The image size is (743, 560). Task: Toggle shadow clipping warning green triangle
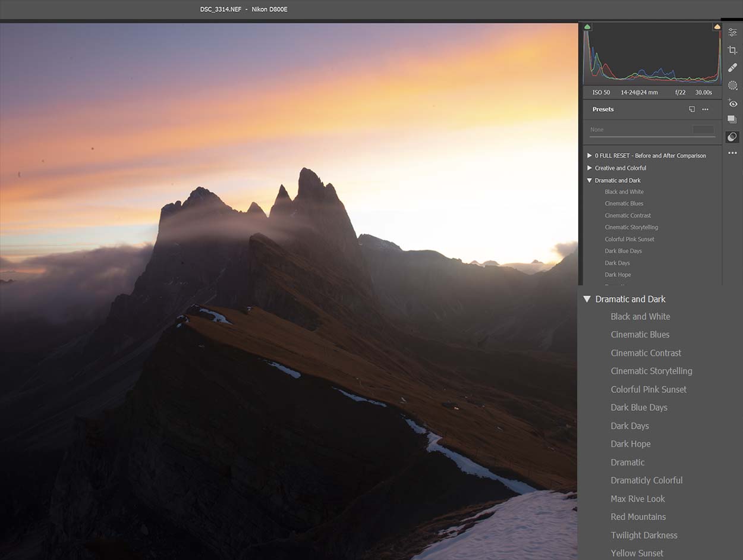coord(587,27)
